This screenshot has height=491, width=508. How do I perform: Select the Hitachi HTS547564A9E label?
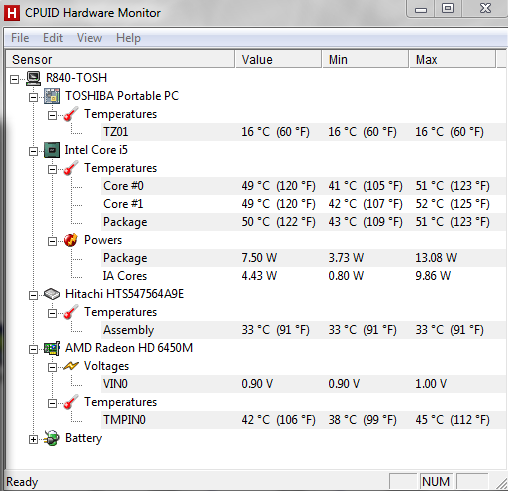[x=124, y=294]
